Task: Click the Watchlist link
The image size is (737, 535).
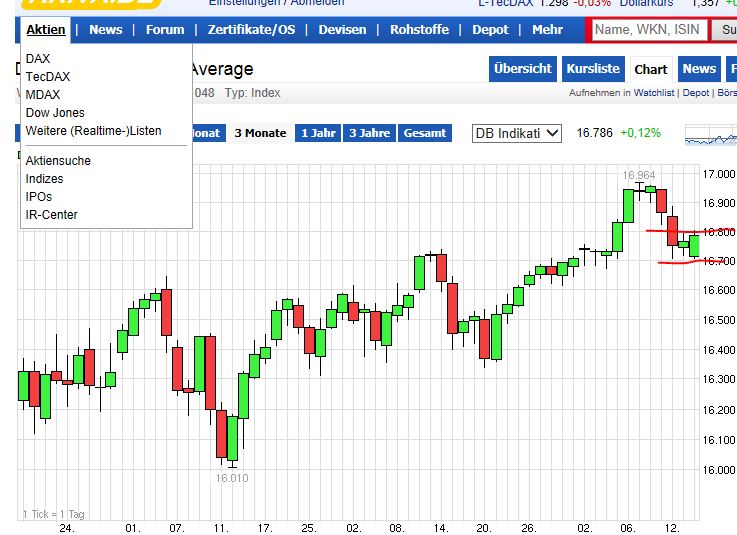Action: click(654, 93)
